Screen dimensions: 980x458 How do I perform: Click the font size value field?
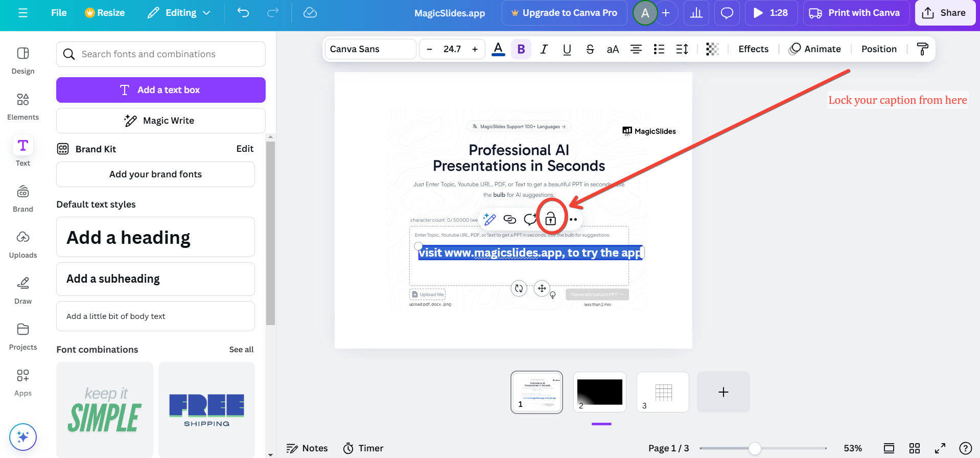[x=452, y=49]
